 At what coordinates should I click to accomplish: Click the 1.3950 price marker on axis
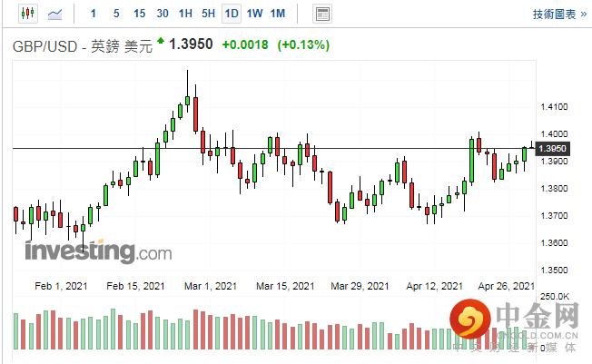(x=552, y=148)
